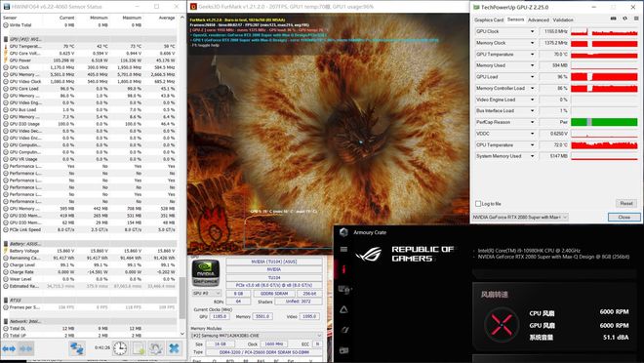Open HWiNFO network remote monitoring icon
644x363 pixels.
(77, 348)
